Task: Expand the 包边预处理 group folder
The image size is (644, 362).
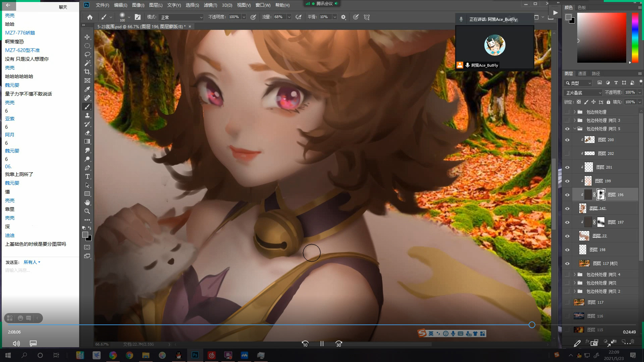Action: pyautogui.click(x=575, y=112)
